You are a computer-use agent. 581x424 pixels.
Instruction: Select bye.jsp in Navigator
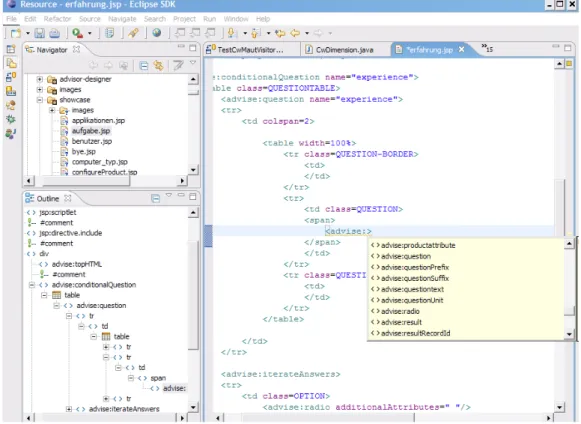click(x=84, y=152)
